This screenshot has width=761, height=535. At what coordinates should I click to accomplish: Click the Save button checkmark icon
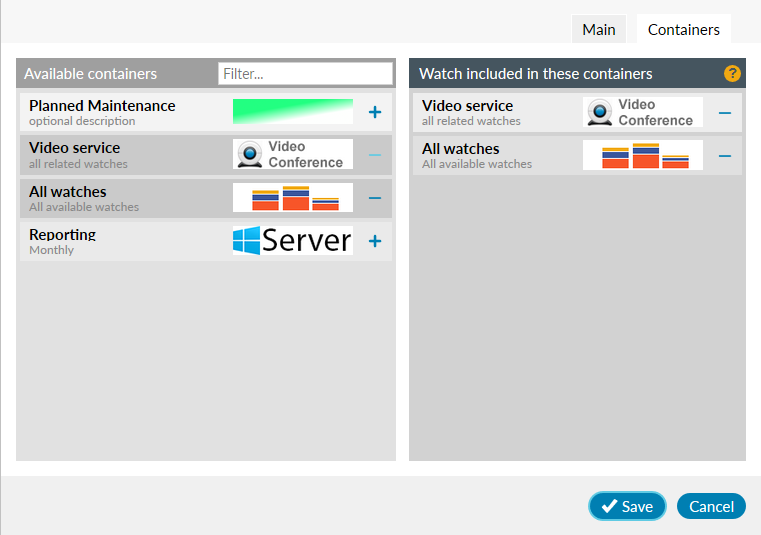coord(609,506)
